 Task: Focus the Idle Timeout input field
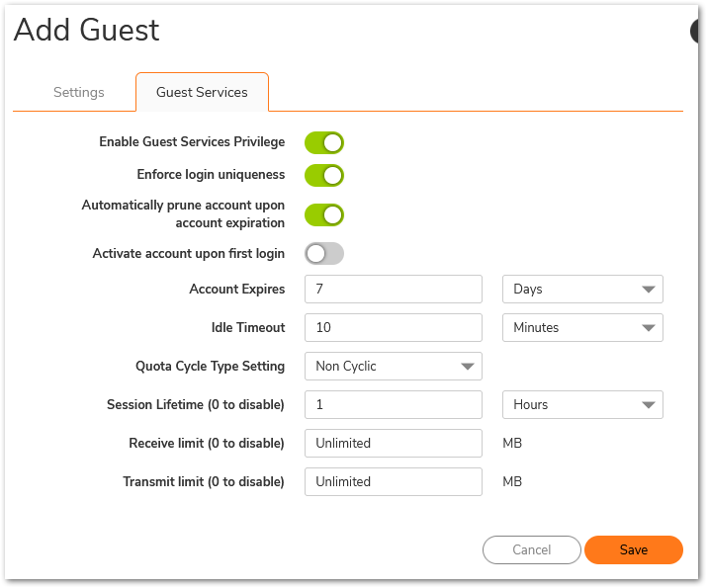[393, 327]
